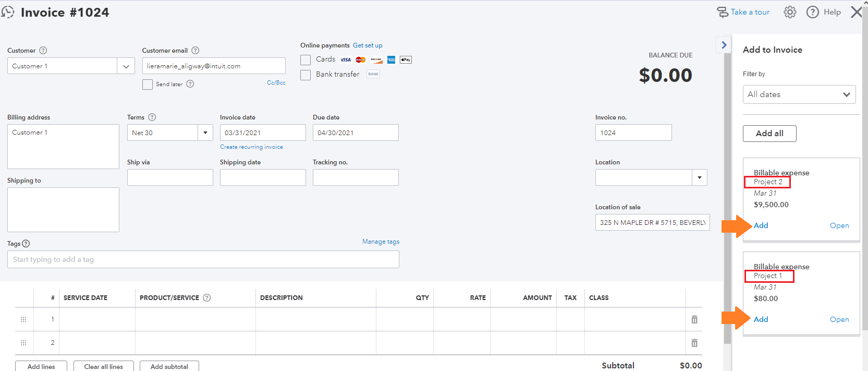Click the Mastercard icon
Image resolution: width=868 pixels, height=371 pixels.
pyautogui.click(x=361, y=59)
